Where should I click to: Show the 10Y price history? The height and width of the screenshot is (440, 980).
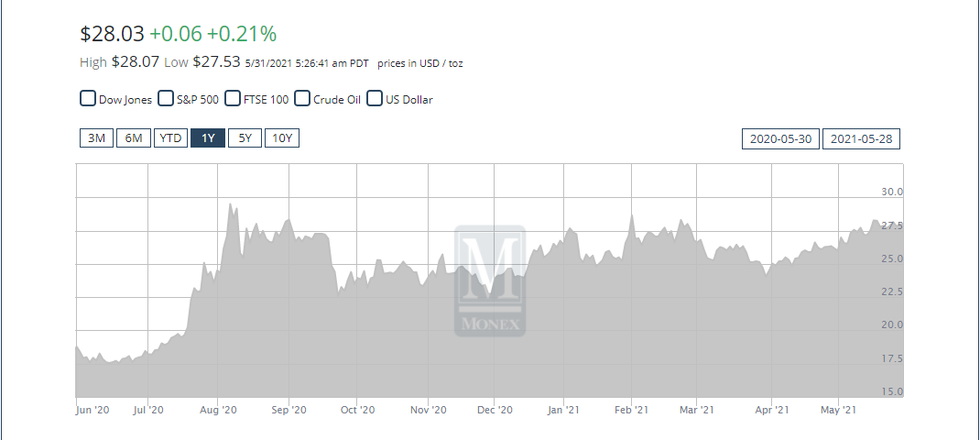[282, 138]
